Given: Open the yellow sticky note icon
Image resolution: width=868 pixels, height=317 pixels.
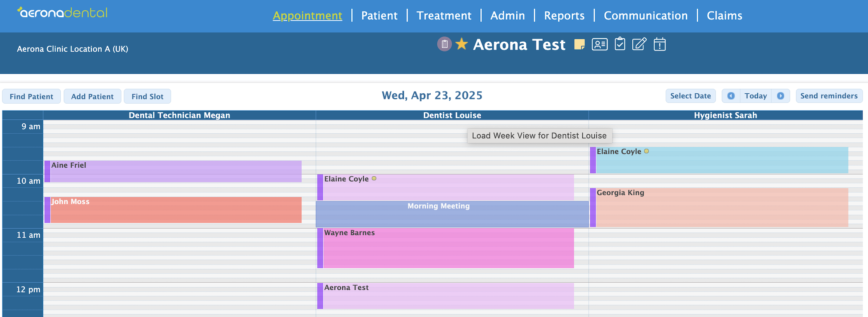Looking at the screenshot, I should coord(579,44).
